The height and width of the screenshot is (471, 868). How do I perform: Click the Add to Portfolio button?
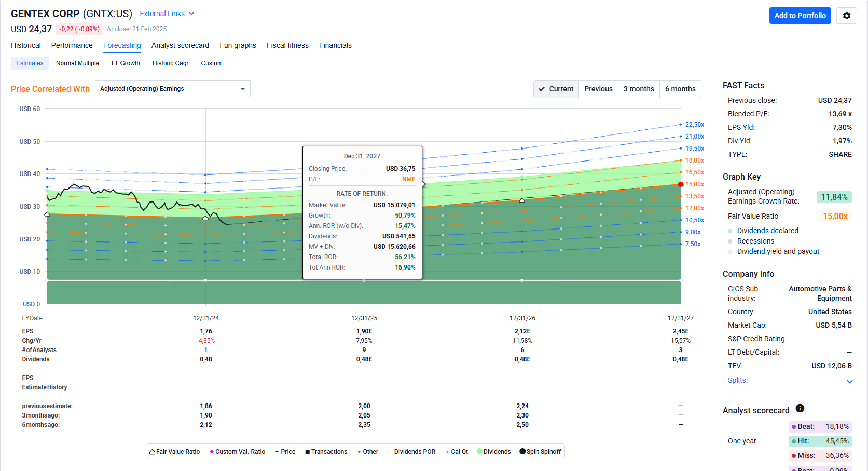[x=800, y=16]
